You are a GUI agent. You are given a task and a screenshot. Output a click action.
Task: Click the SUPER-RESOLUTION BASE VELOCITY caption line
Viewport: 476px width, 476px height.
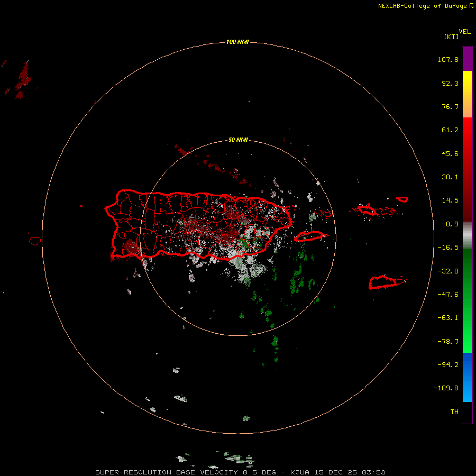240,472
